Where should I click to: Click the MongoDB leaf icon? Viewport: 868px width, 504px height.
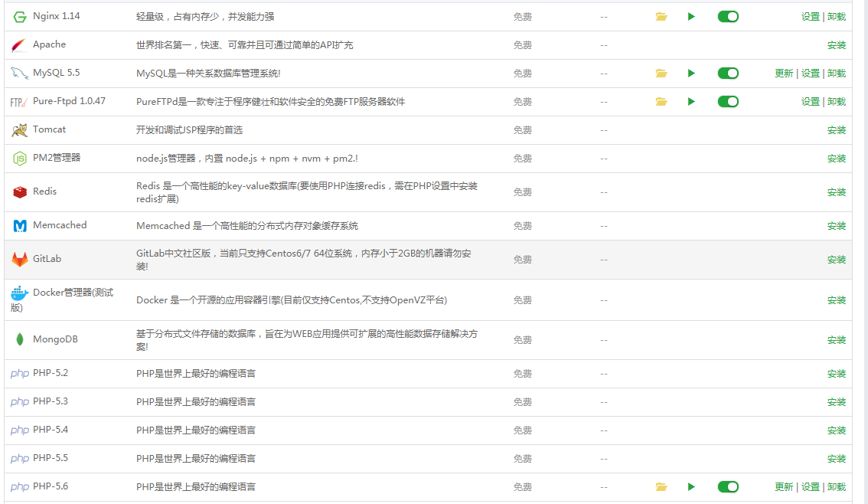(20, 339)
